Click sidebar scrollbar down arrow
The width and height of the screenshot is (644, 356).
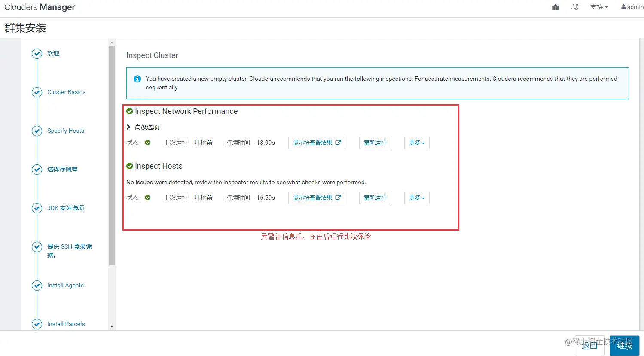[112, 326]
